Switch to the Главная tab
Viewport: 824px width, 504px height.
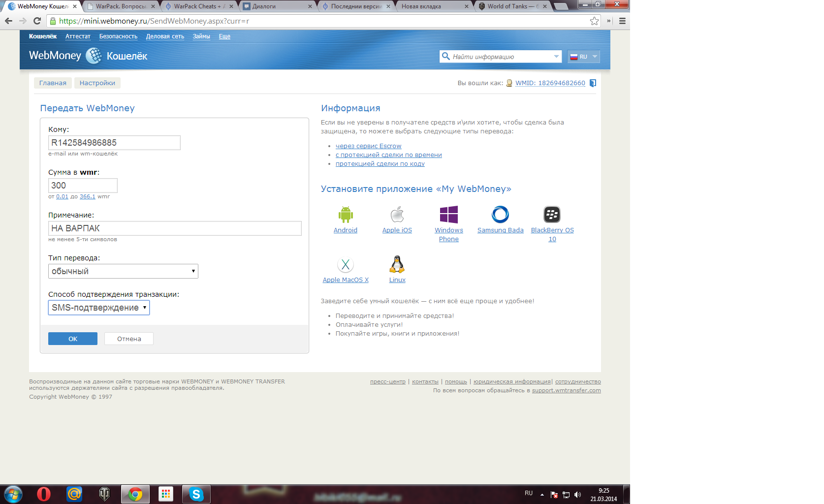point(53,83)
